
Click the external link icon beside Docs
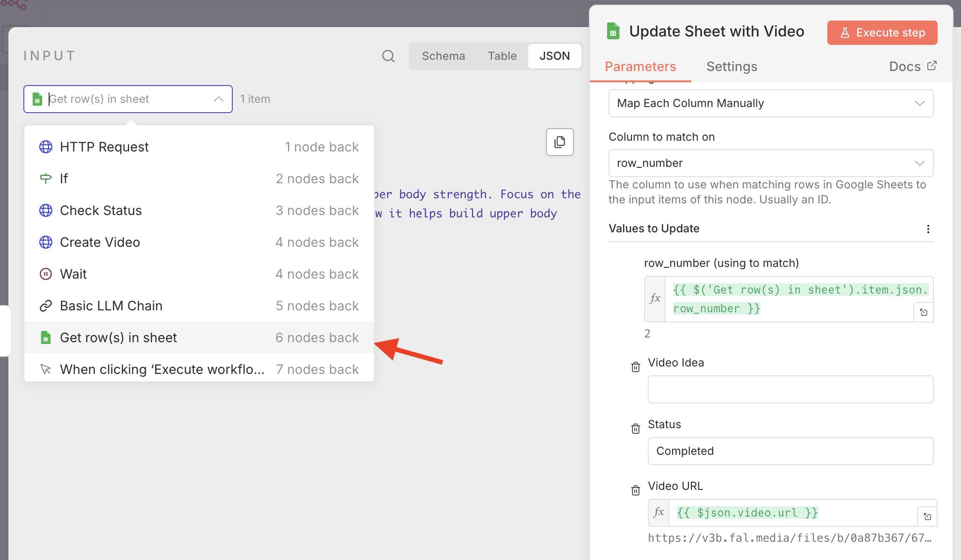click(932, 65)
